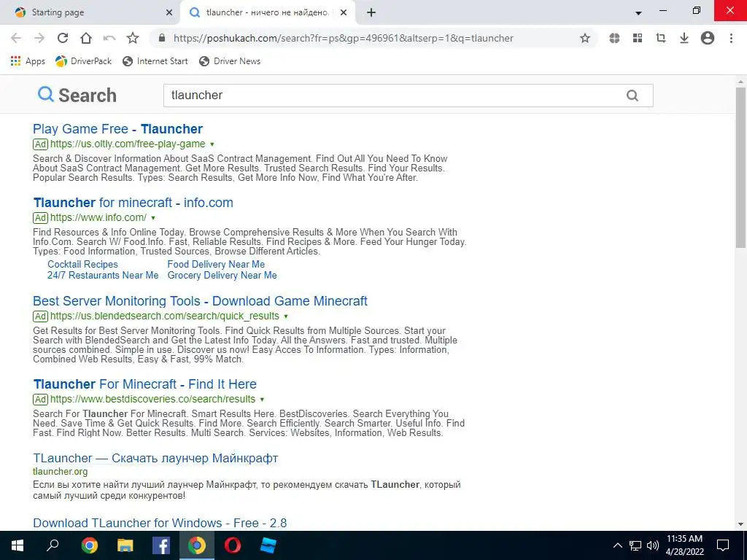Open Food Delivery Near Me sublink
747x560 pixels.
(x=216, y=264)
